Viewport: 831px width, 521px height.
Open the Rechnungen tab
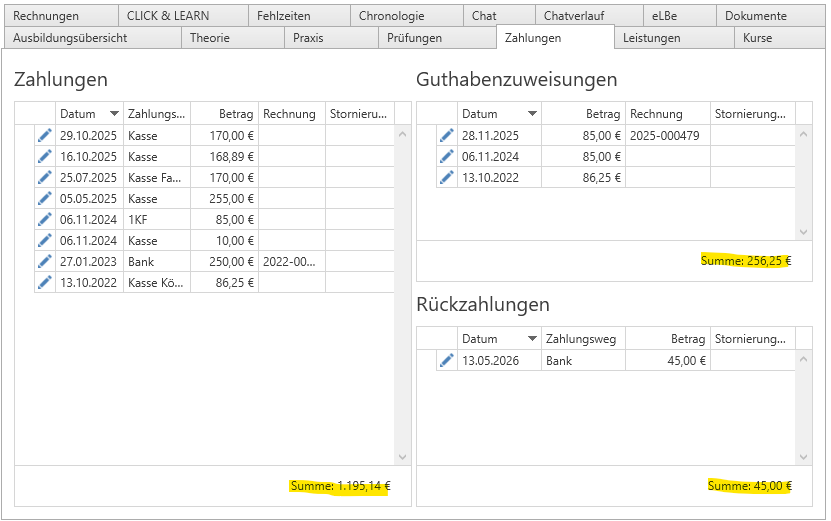tap(61, 16)
